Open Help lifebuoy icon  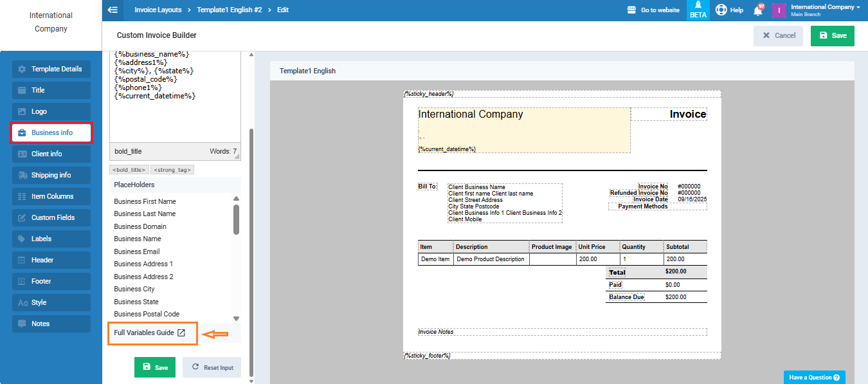coord(721,10)
